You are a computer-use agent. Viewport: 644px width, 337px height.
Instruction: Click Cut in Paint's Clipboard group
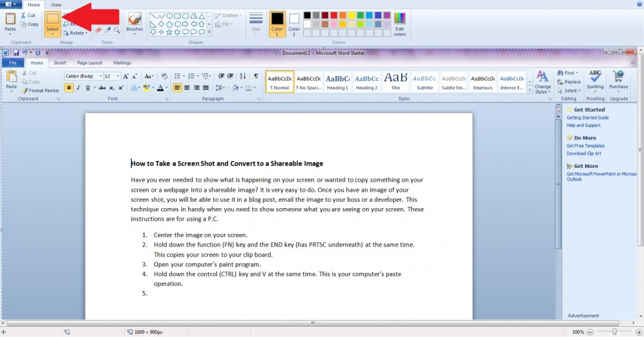pos(28,15)
